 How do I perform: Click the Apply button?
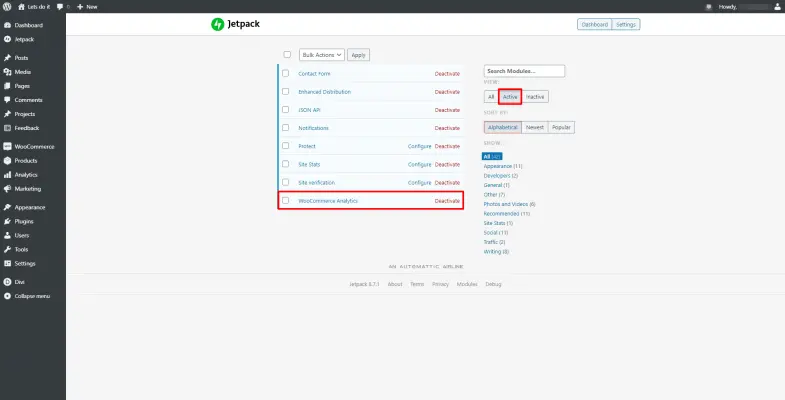click(358, 55)
